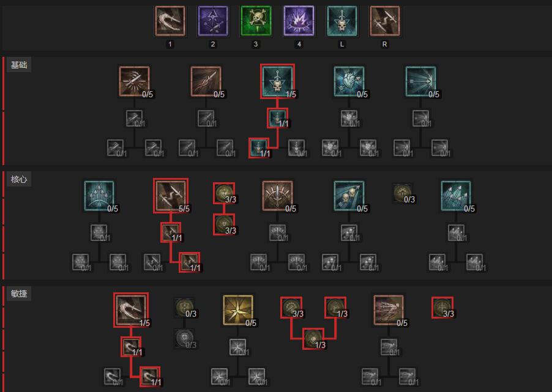
Task: Select the arrow volley core skill on far right
Action: point(456,196)
